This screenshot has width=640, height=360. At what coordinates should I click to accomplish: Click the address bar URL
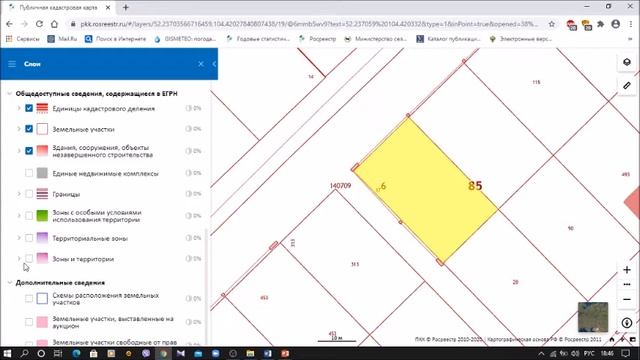[309, 24]
